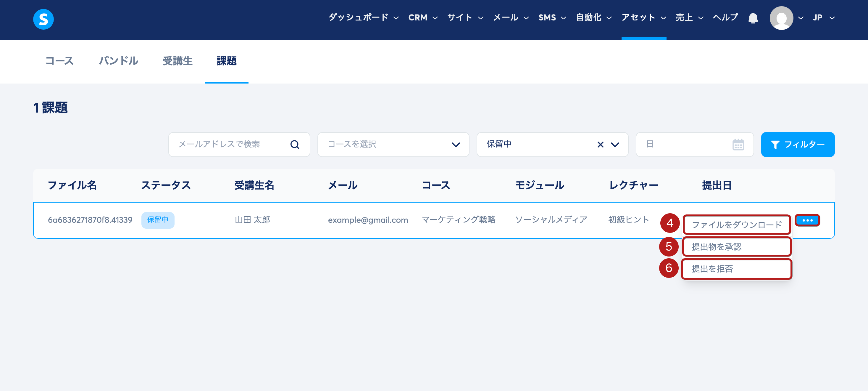Click the メール column header
Screen dimensions: 868x391
tap(343, 185)
